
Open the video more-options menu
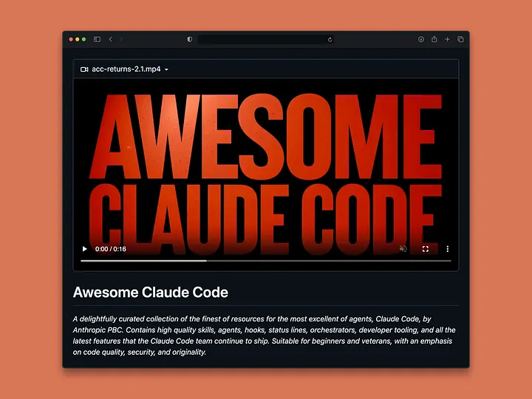tap(448, 249)
